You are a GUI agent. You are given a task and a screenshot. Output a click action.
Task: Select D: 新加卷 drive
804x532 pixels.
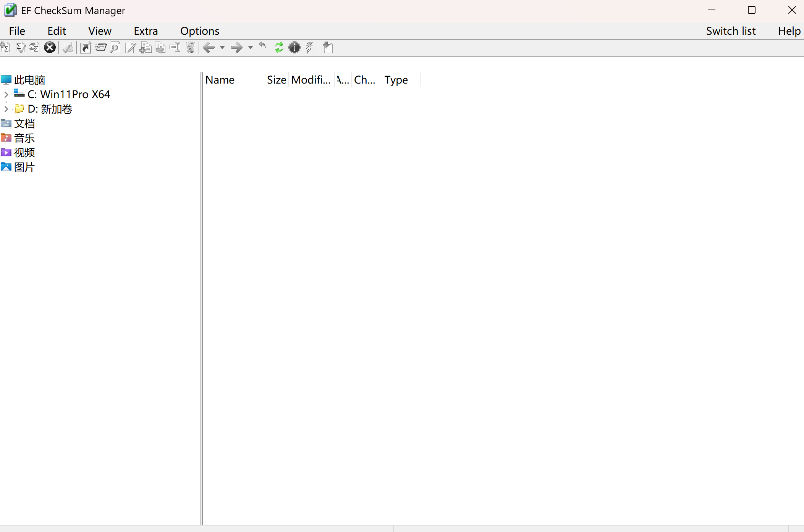[x=50, y=109]
